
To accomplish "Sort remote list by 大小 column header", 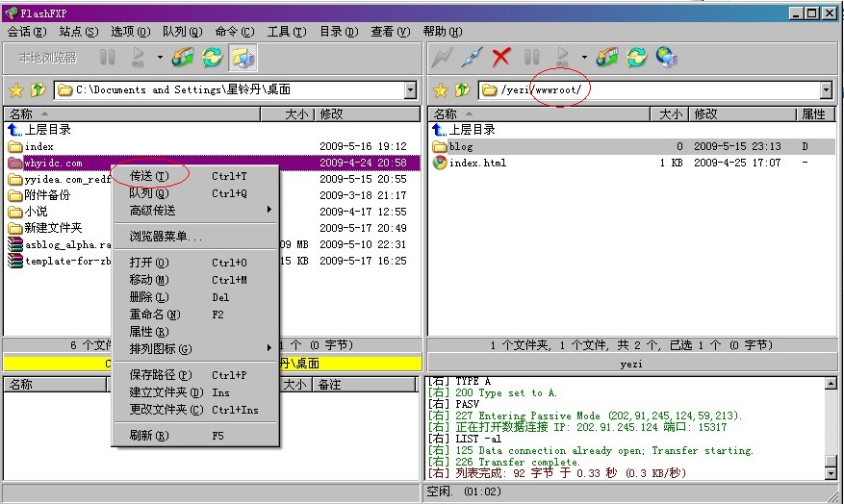I will point(670,114).
